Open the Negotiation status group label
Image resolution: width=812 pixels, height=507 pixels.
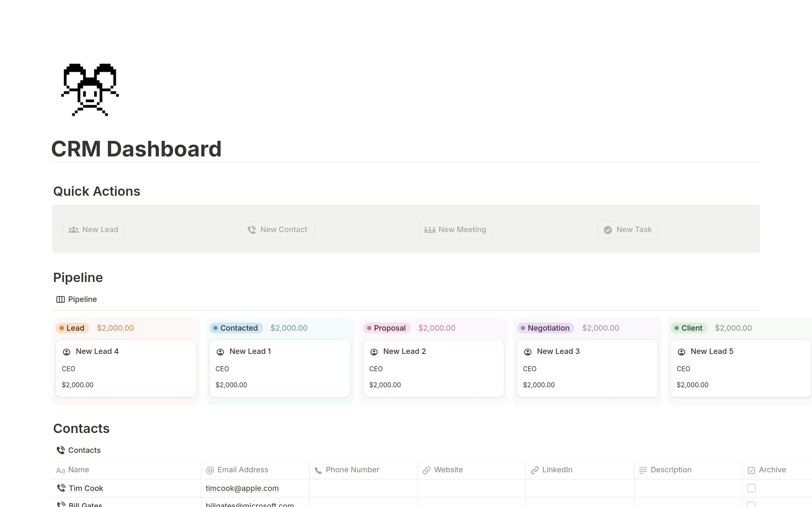point(546,328)
